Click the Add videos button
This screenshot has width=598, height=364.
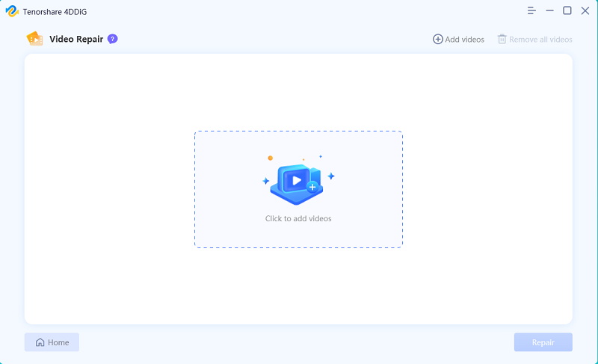[458, 40]
